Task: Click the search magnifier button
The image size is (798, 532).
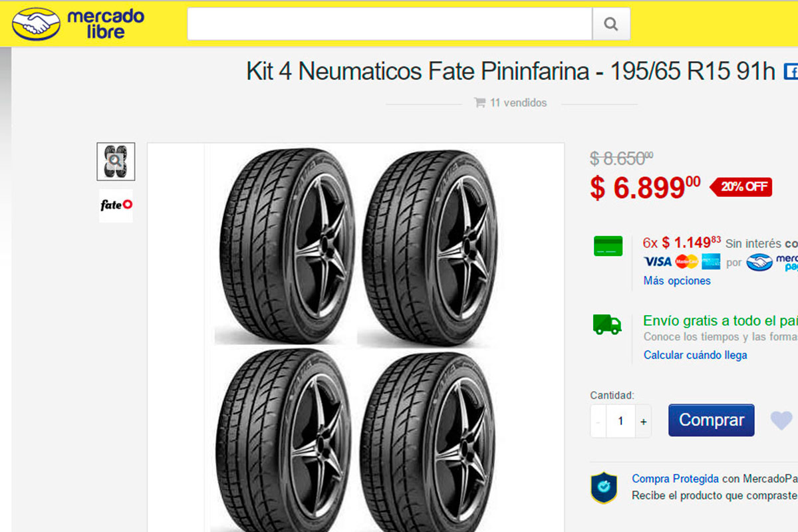Action: tap(611, 25)
